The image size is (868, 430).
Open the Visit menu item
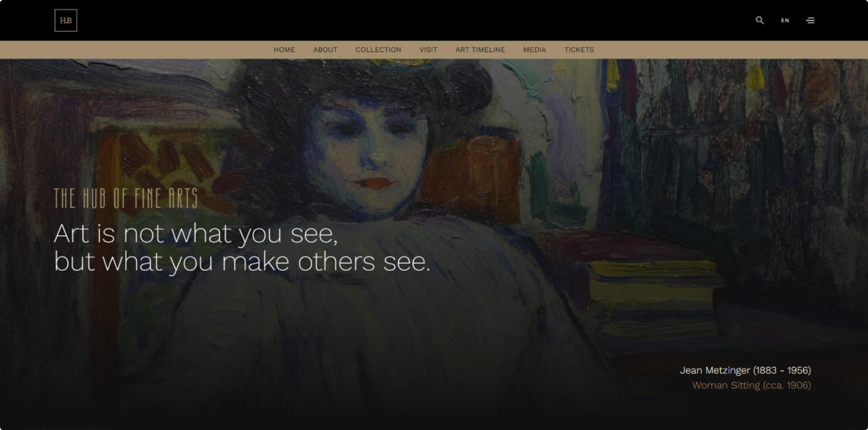pos(428,50)
